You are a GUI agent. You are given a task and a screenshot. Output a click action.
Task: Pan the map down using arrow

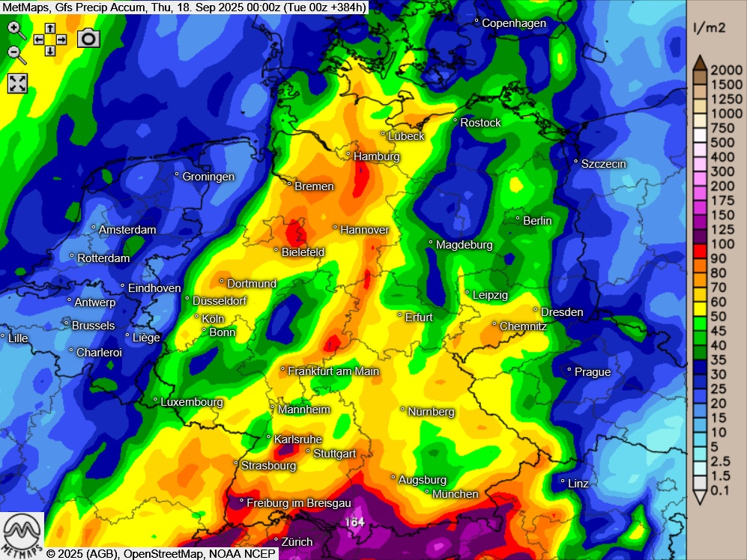click(x=49, y=50)
